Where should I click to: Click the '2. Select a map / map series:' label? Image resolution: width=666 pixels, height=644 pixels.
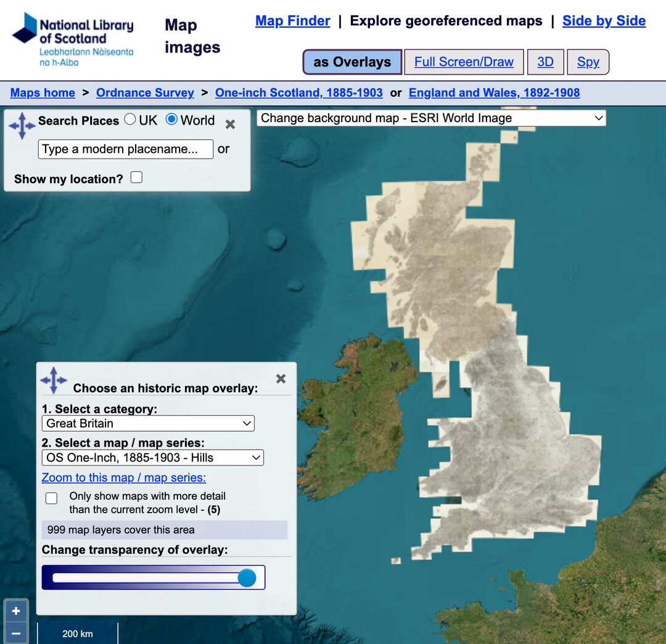[x=123, y=443]
